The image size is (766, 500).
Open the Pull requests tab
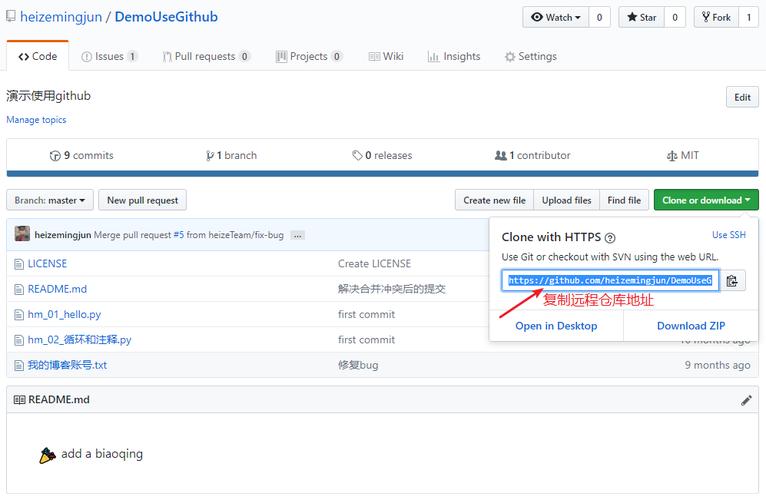[x=206, y=57]
